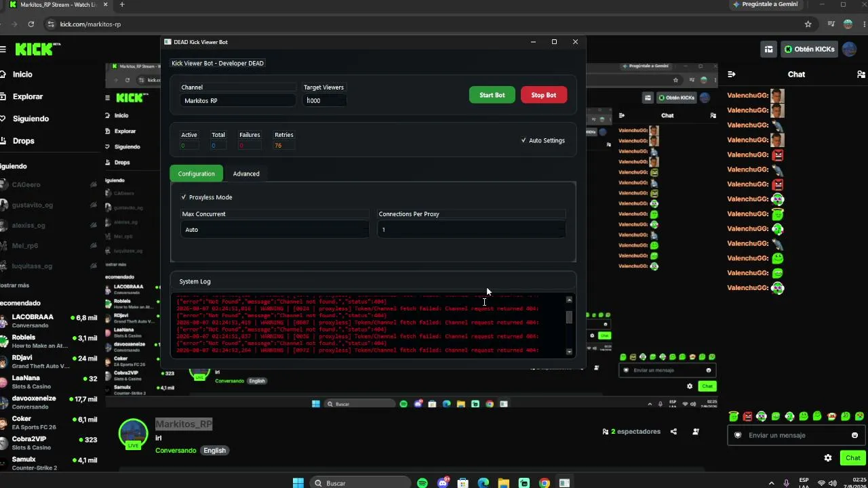Open the chat settings gear icon
868x488 pixels.
coord(828,458)
